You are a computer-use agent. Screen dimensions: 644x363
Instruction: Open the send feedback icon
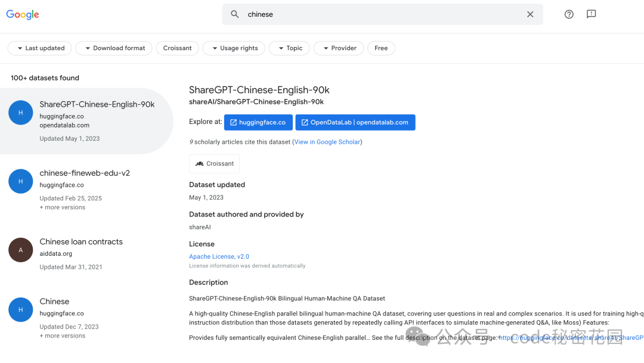[591, 14]
